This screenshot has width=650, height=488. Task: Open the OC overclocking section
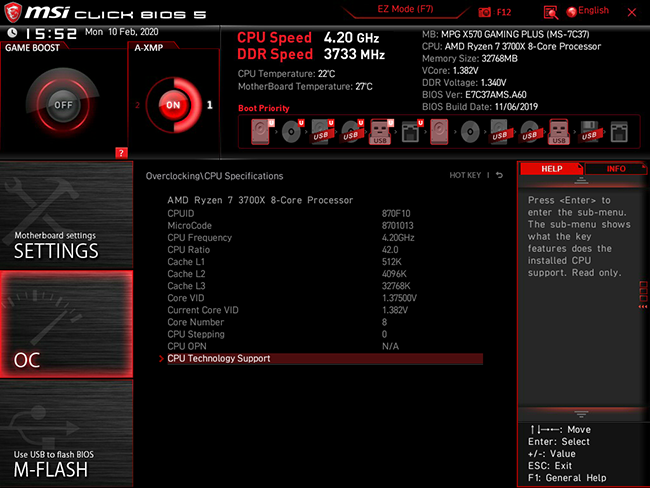coord(66,324)
